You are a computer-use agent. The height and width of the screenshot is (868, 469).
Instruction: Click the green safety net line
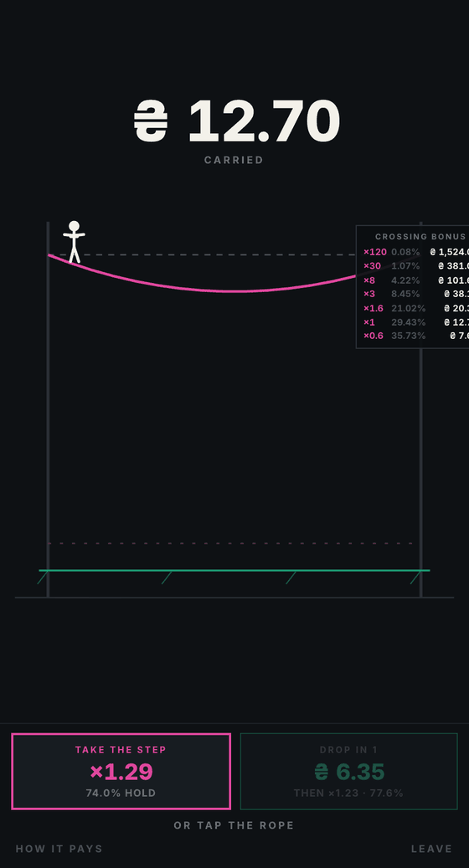click(x=234, y=570)
